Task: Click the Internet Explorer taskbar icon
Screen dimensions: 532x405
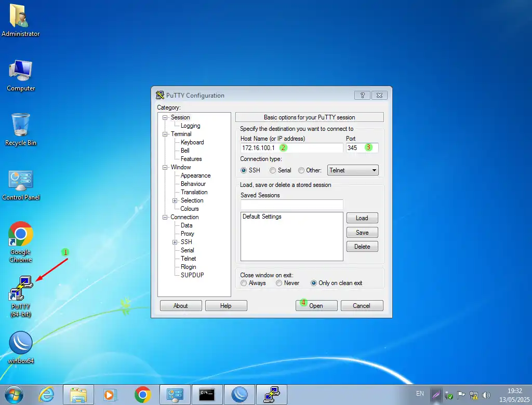Action: point(47,395)
